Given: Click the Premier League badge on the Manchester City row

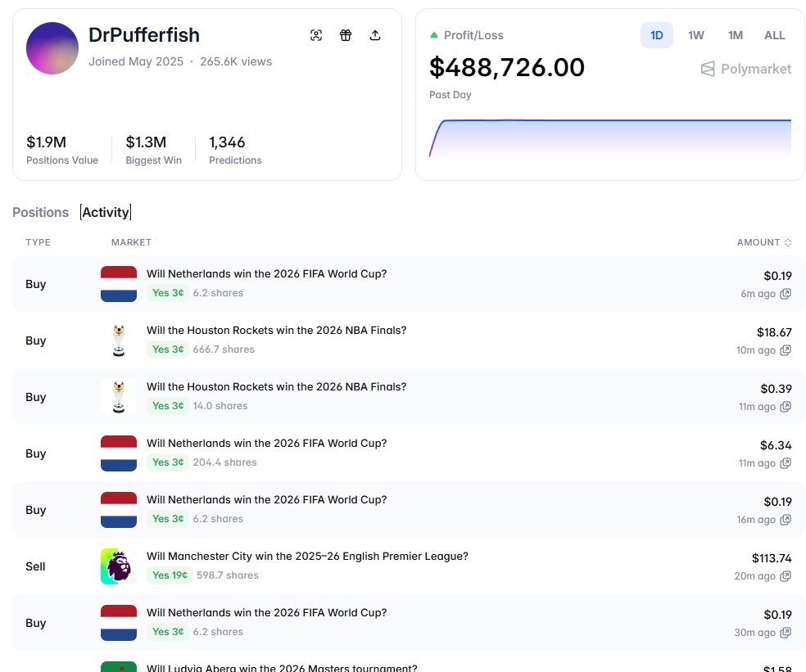Looking at the screenshot, I should [118, 566].
